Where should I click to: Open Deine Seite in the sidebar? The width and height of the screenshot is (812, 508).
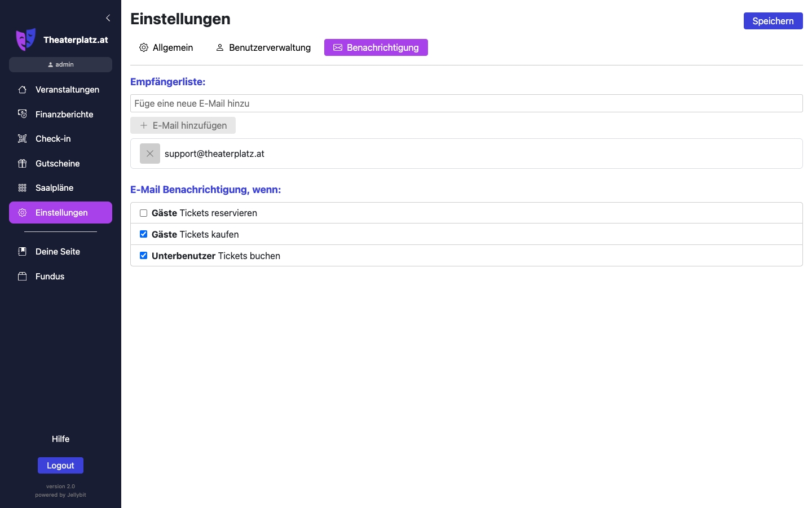click(x=57, y=252)
